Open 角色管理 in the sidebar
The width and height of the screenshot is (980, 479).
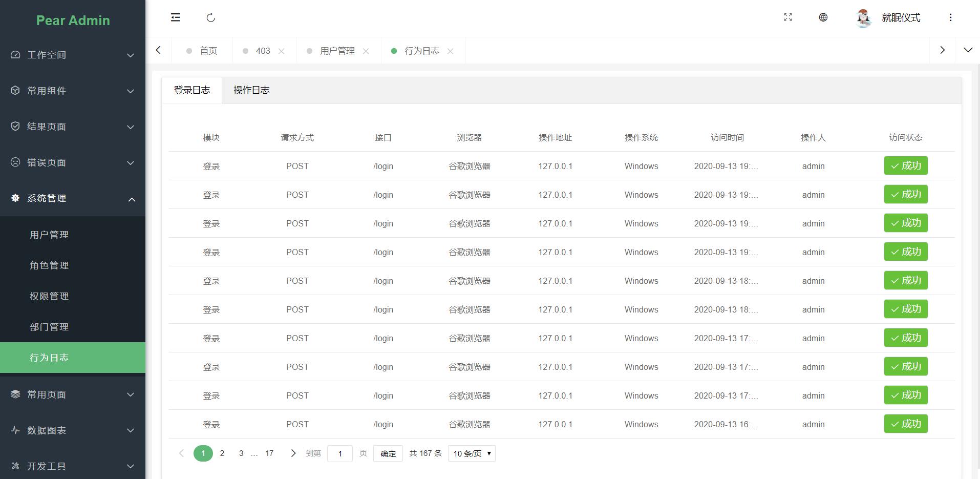[x=73, y=265]
